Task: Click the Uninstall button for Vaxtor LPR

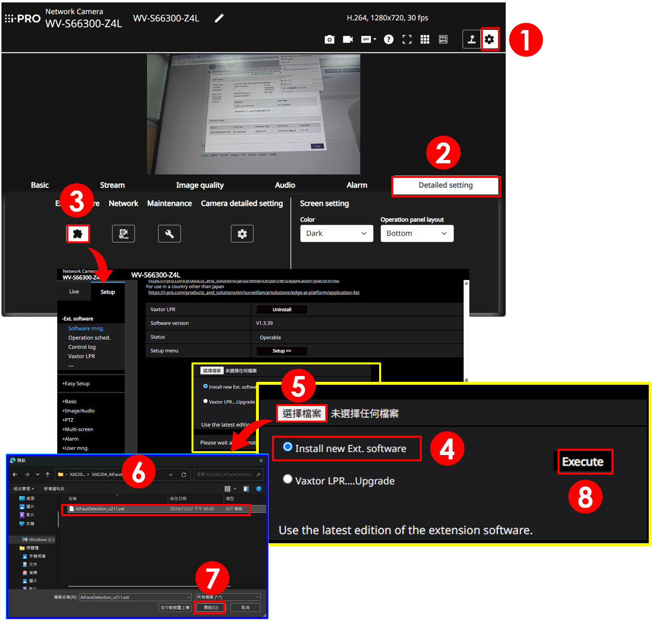Action: pos(282,310)
